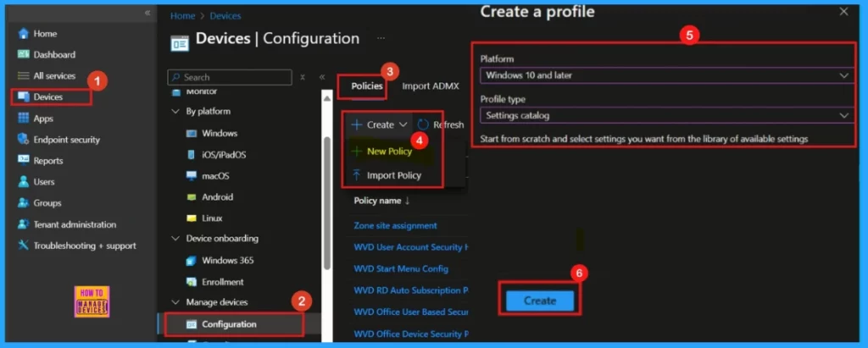Click the Windows platform icon
Screen dimensions: 868x348
point(192,133)
